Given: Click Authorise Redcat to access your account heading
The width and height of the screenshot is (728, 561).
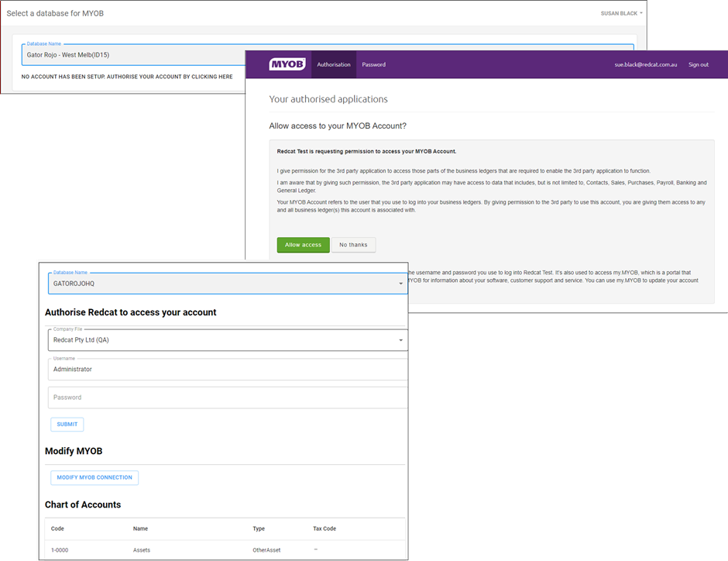Looking at the screenshot, I should point(130,312).
